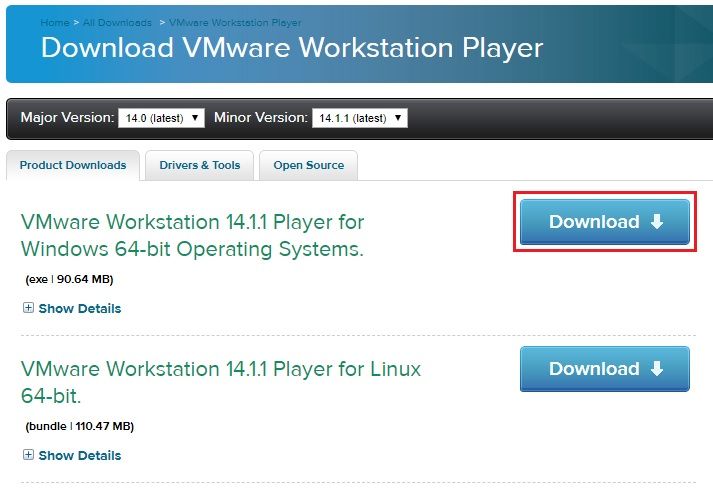Open the All Downloads breadcrumb link

tap(117, 23)
